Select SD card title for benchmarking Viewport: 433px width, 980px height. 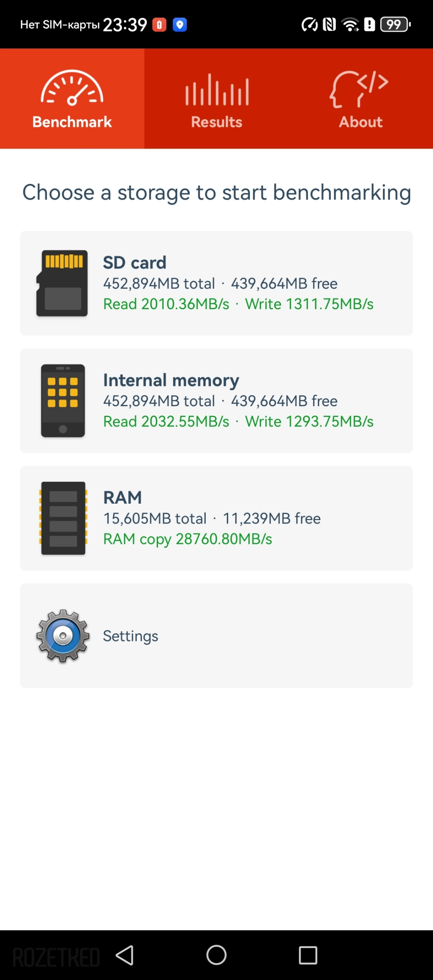click(x=134, y=262)
